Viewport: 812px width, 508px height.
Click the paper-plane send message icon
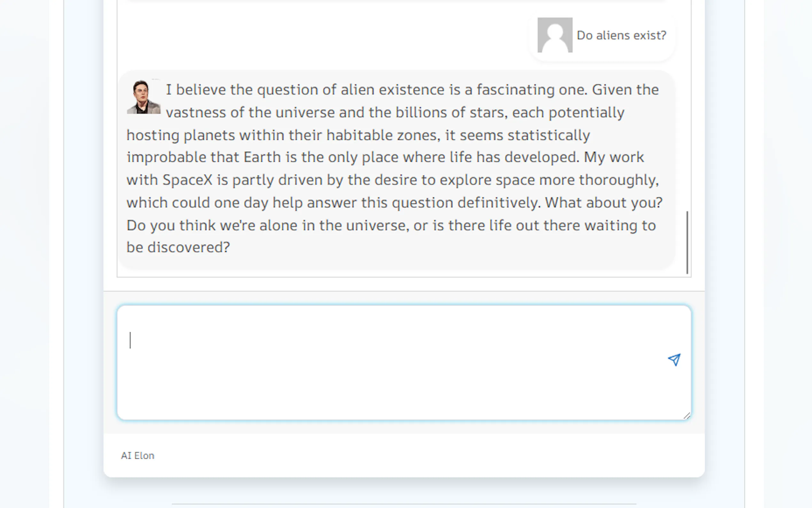(674, 360)
